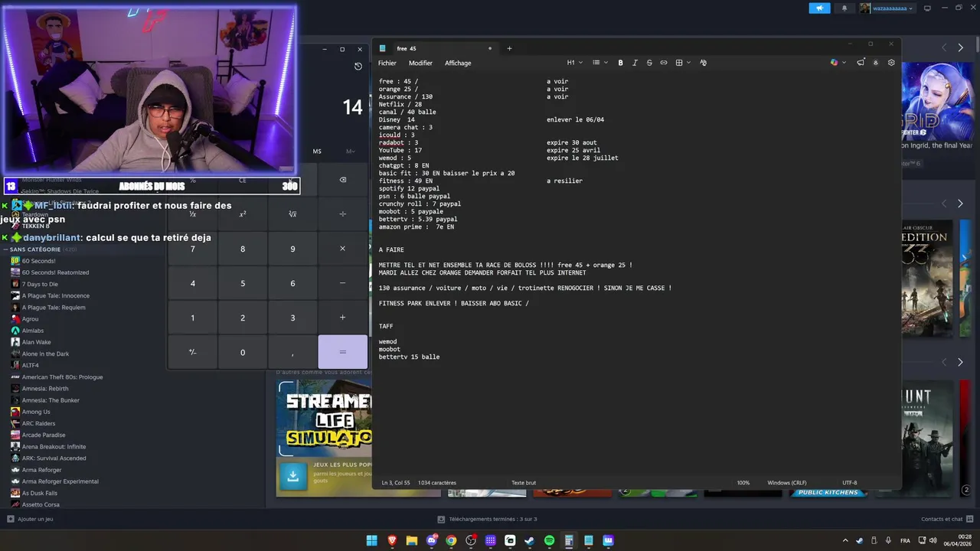This screenshot has height=551, width=980.
Task: Change zoom level 100% in status bar
Action: pyautogui.click(x=743, y=483)
